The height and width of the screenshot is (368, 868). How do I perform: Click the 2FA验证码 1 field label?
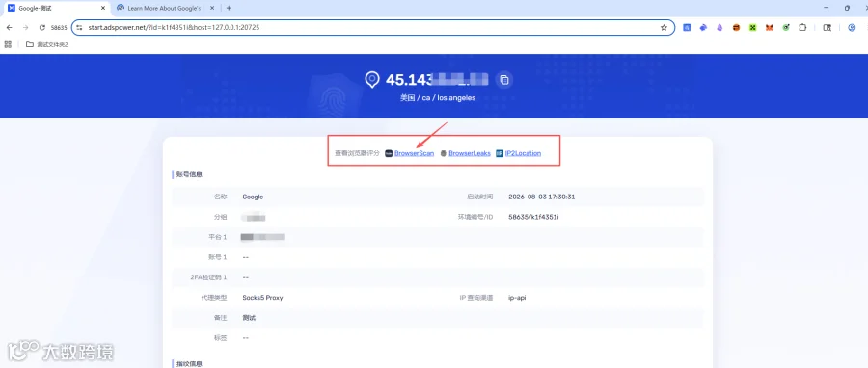point(208,277)
